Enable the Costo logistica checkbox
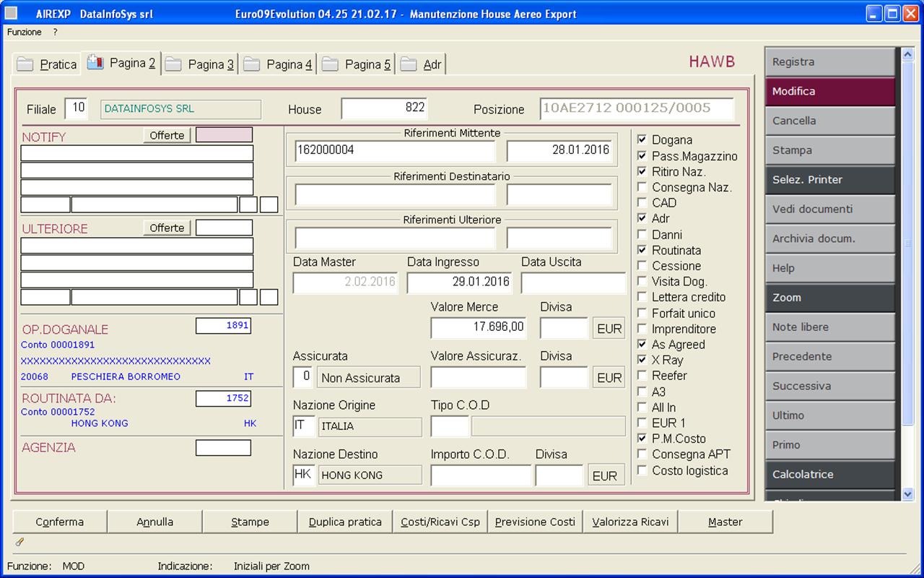 642,470
